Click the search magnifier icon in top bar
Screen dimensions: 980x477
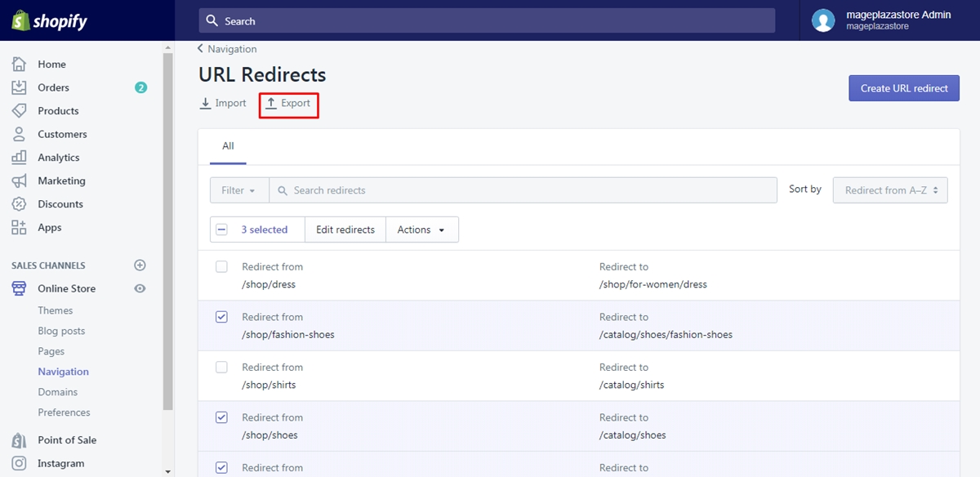212,20
